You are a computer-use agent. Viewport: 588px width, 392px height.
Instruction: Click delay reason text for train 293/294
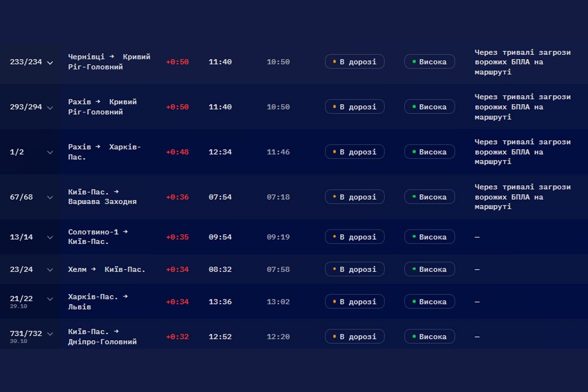[x=523, y=107]
